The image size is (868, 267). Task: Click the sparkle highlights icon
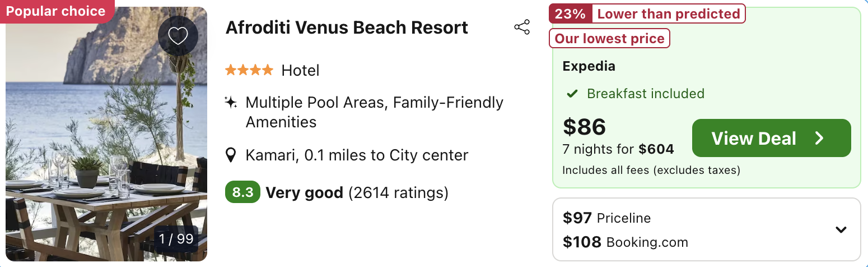(x=230, y=103)
